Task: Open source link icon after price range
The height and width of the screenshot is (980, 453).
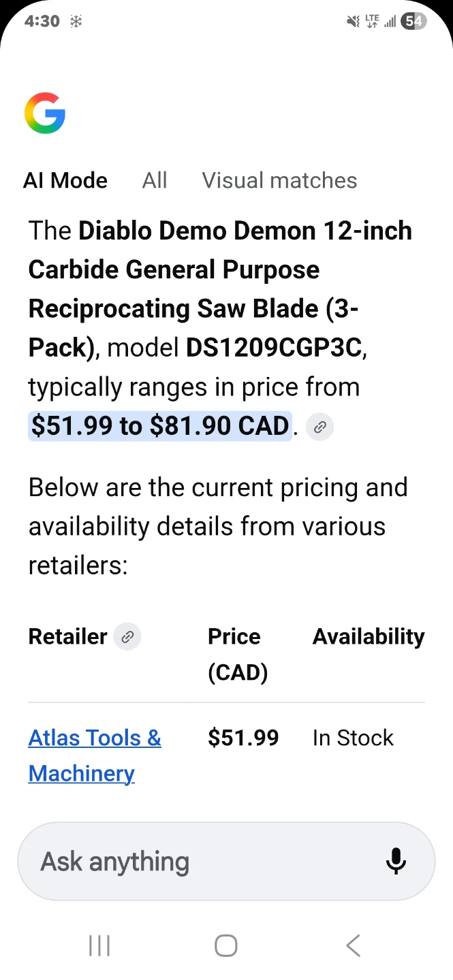Action: point(320,427)
